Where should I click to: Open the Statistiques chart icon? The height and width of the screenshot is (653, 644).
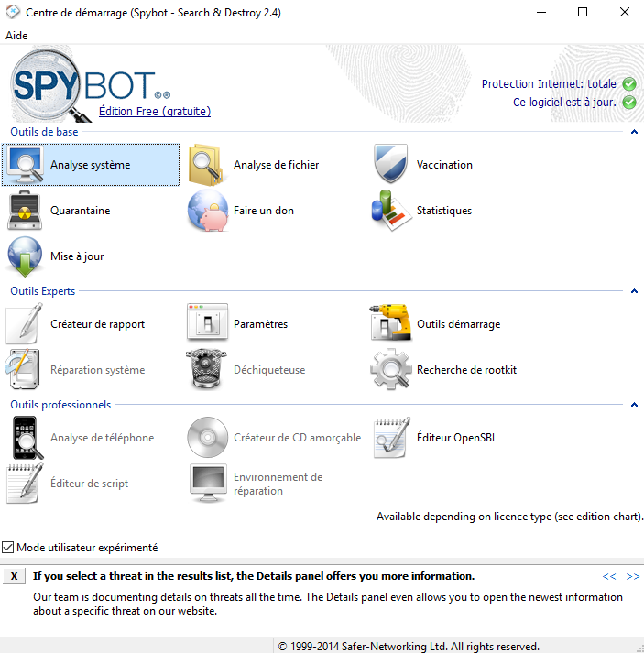[391, 211]
